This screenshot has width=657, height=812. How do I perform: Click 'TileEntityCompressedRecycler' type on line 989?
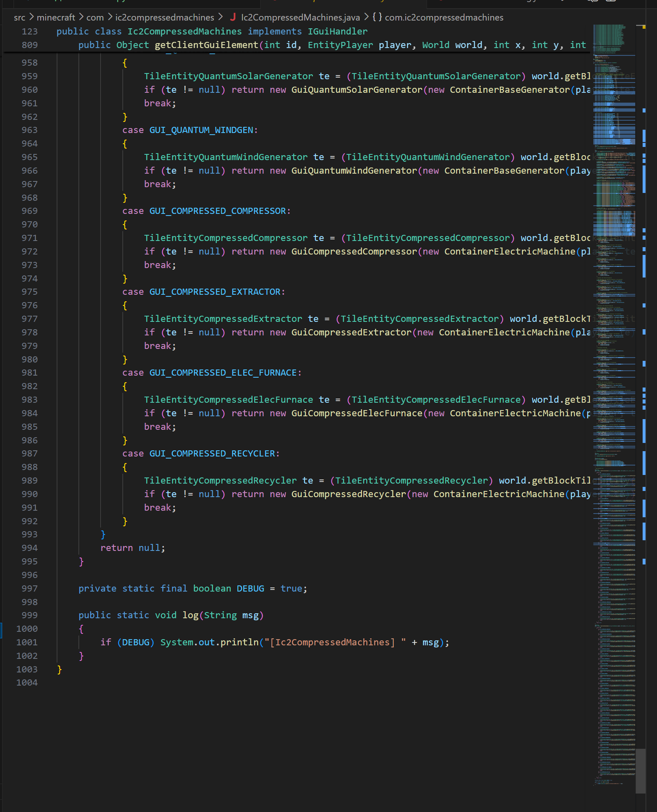tap(220, 481)
